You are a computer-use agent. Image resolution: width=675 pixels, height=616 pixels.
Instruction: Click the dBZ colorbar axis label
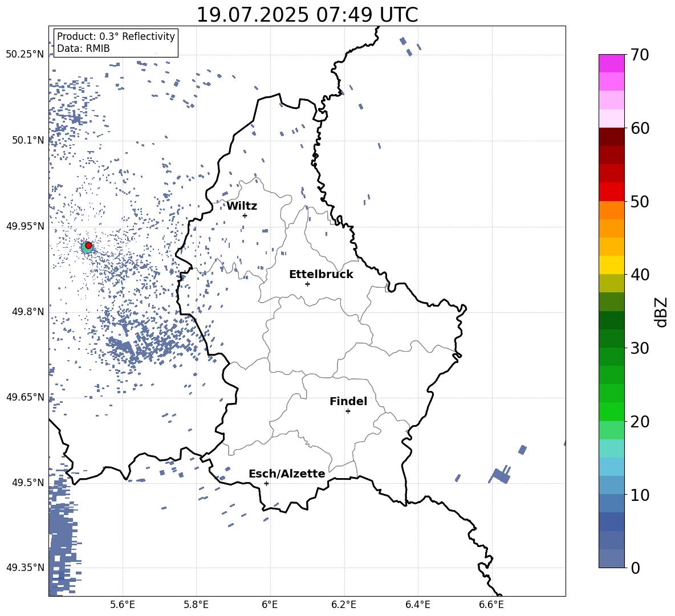(x=661, y=312)
